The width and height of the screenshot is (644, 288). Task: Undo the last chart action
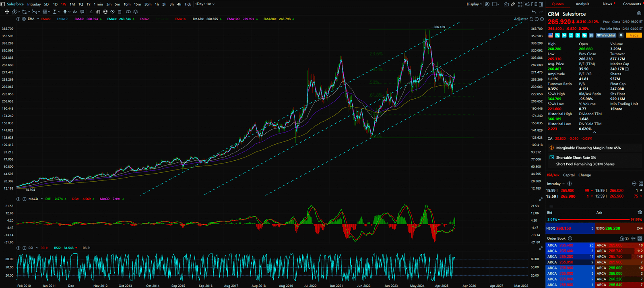(x=534, y=12)
